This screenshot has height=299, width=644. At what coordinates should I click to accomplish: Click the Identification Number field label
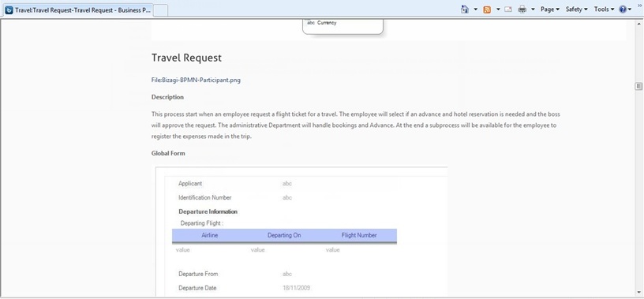coord(205,197)
